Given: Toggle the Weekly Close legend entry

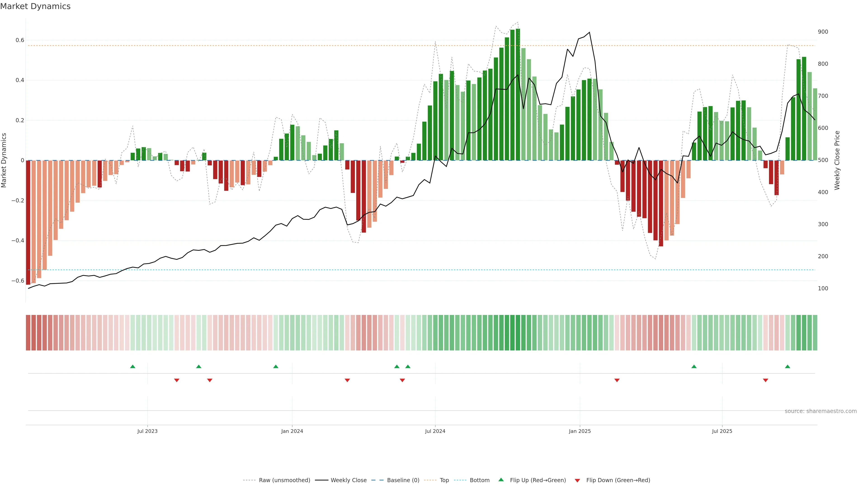Looking at the screenshot, I should [348, 480].
